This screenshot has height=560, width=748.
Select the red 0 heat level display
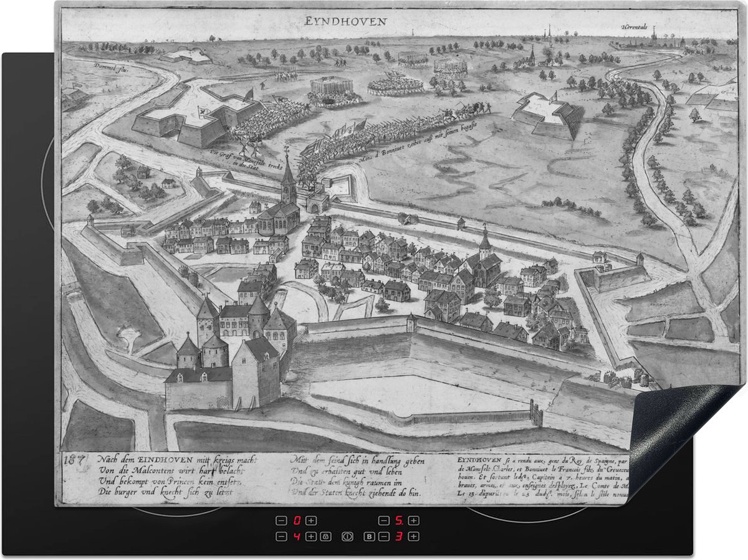pyautogui.click(x=297, y=521)
